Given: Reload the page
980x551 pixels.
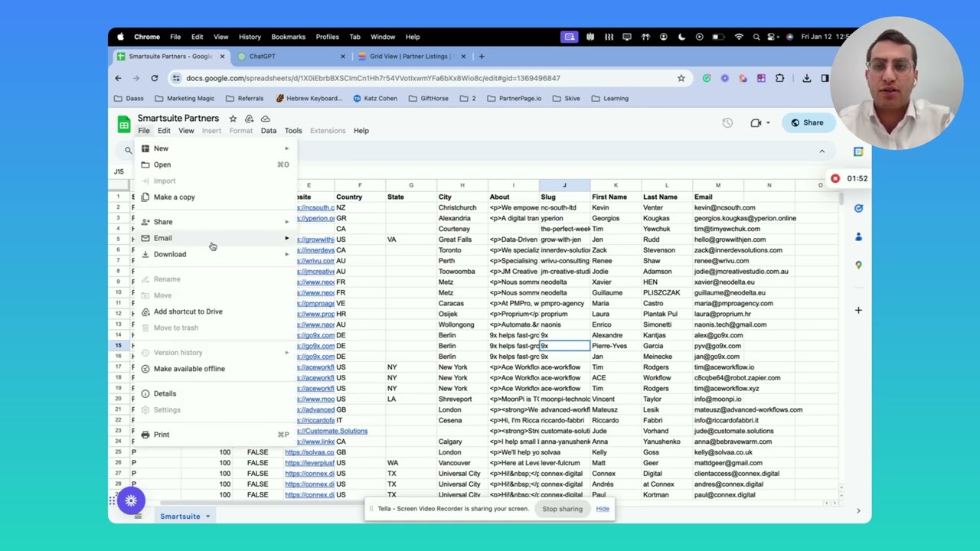Looking at the screenshot, I should coord(154,78).
